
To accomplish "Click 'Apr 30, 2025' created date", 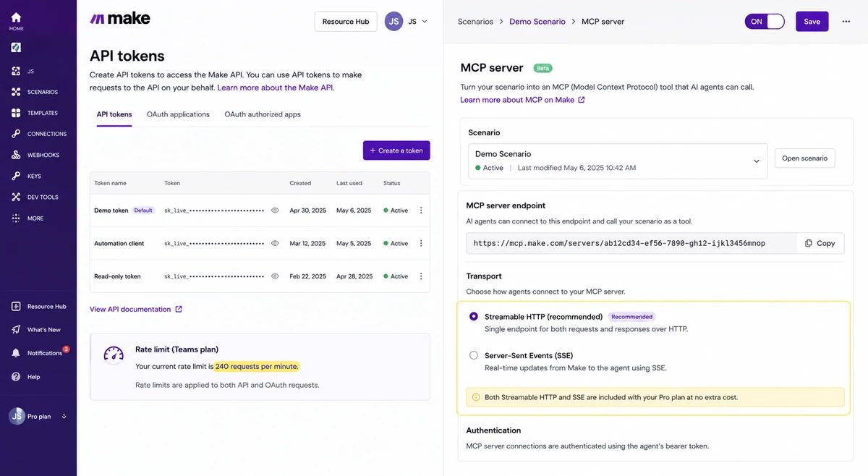I will [308, 211].
